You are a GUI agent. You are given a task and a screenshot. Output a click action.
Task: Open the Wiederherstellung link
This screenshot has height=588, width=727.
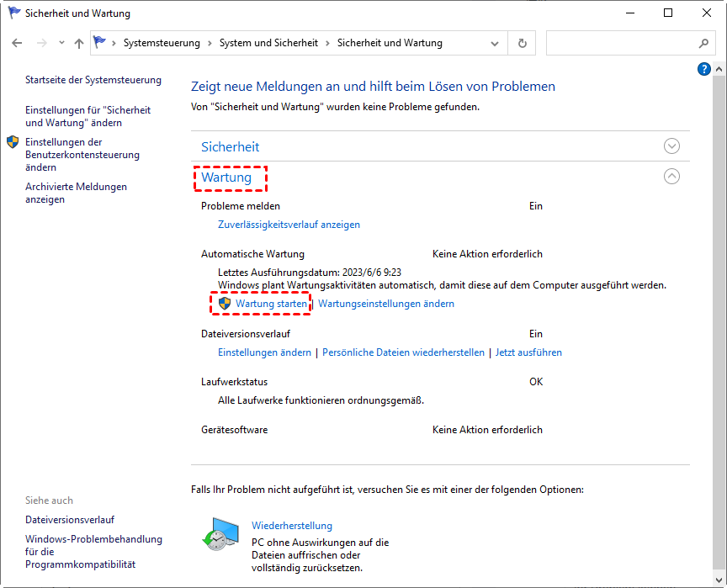click(x=292, y=526)
